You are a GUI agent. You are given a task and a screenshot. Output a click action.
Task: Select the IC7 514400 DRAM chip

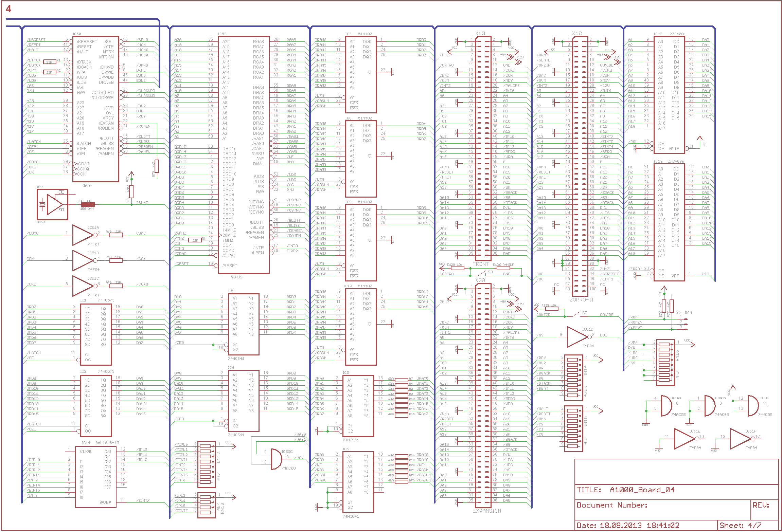(361, 74)
